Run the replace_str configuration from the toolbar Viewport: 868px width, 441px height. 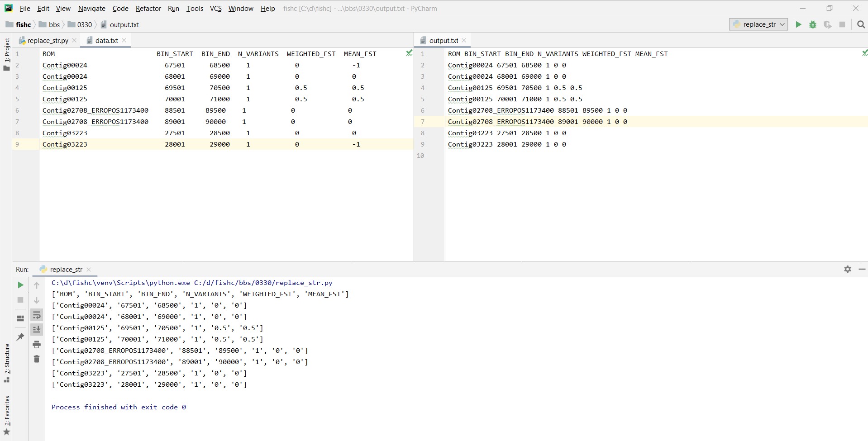(798, 24)
